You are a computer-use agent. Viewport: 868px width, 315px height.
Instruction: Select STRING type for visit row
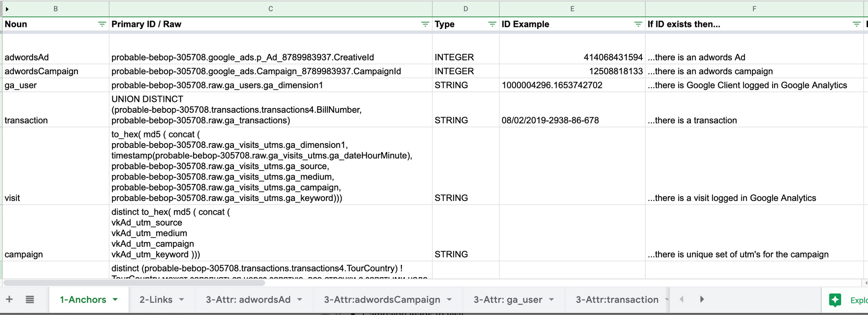point(466,166)
